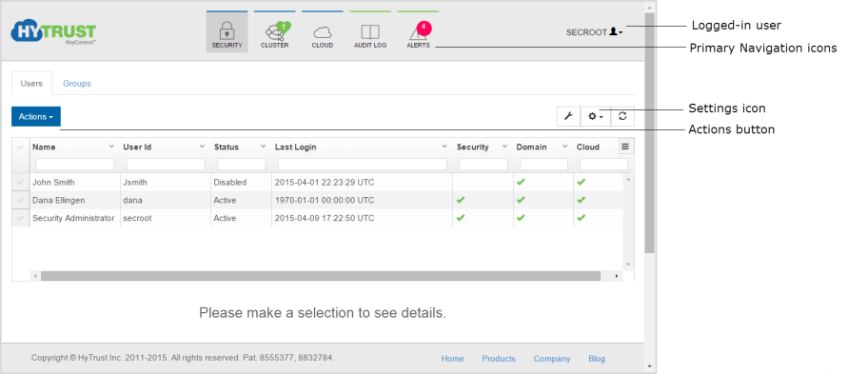Check the Dana Ellingen row checkbox
868x374 pixels.
[x=21, y=200]
